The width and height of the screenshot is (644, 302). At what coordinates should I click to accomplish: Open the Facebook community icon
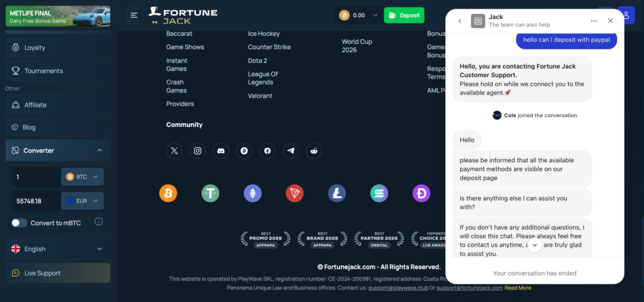point(267,151)
